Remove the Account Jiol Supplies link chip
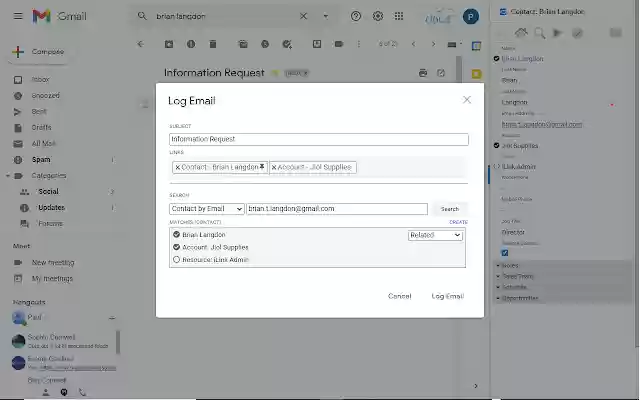The width and height of the screenshot is (640, 400). click(275, 167)
